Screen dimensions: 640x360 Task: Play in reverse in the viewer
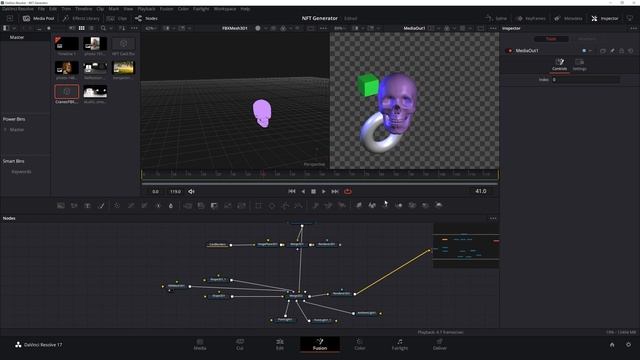303,191
